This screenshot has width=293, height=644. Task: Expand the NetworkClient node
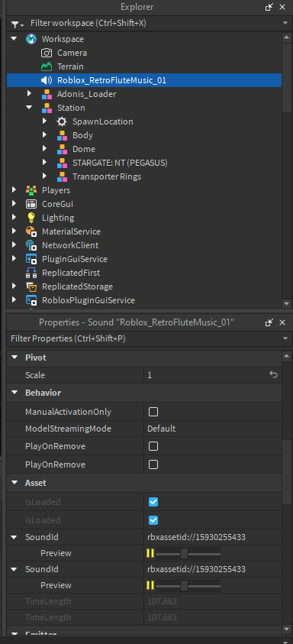click(14, 245)
